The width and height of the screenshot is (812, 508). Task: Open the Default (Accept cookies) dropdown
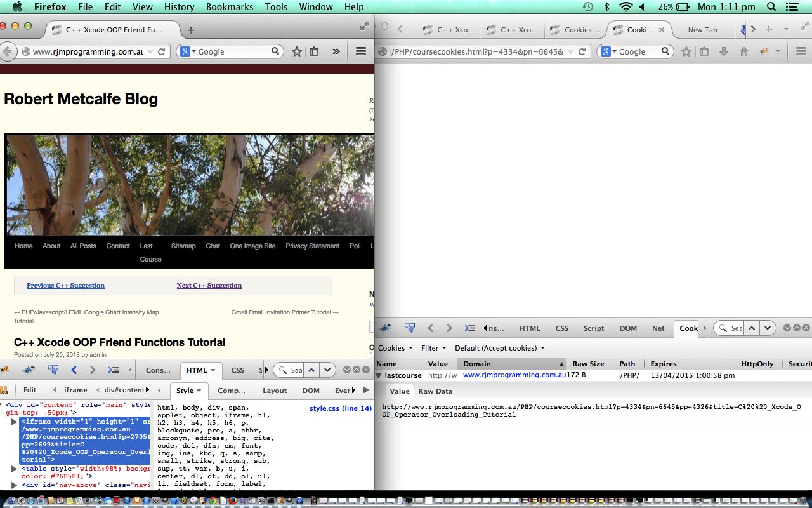pos(500,348)
